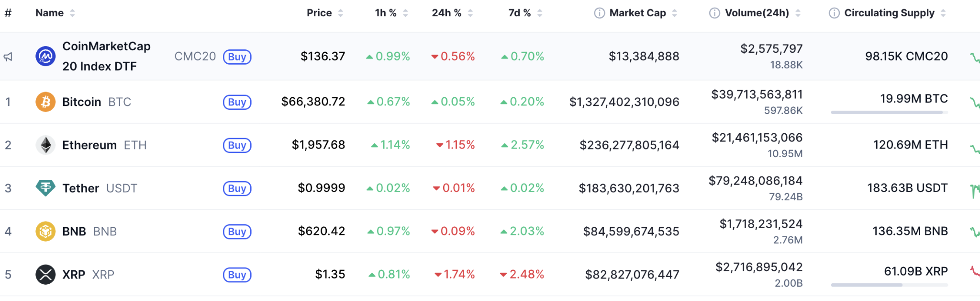The height and width of the screenshot is (301, 980).
Task: Sort the table by 24h % change
Action: tap(452, 13)
